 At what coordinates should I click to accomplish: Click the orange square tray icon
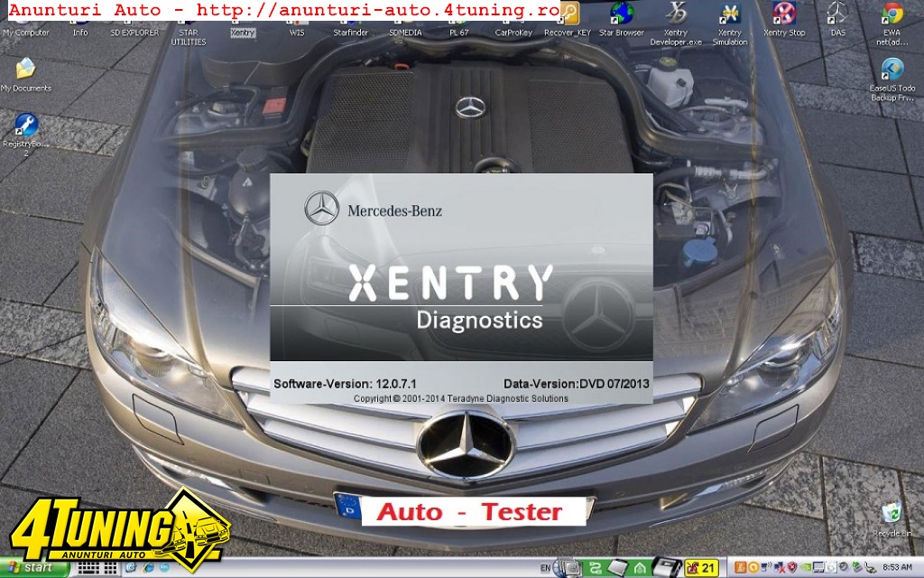(x=741, y=567)
